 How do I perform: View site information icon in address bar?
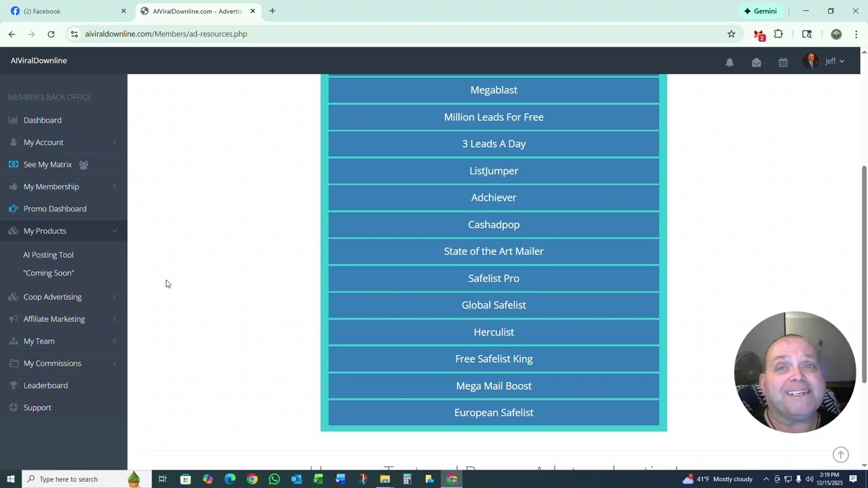(74, 34)
